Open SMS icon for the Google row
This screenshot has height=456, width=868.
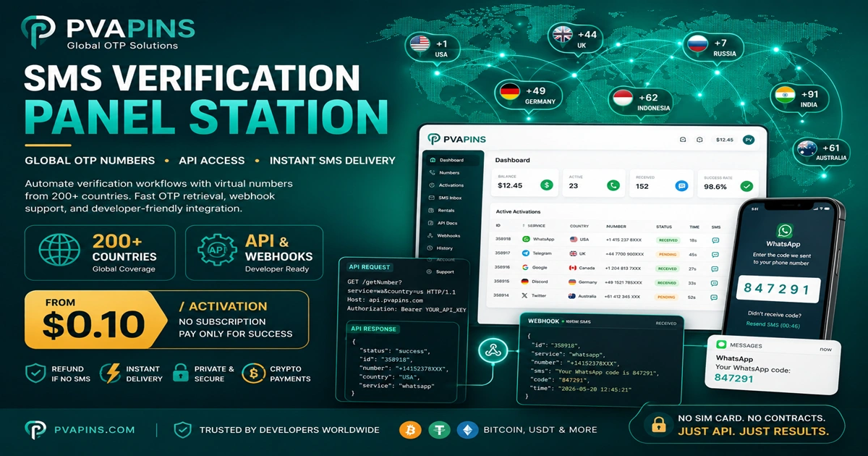point(715,269)
